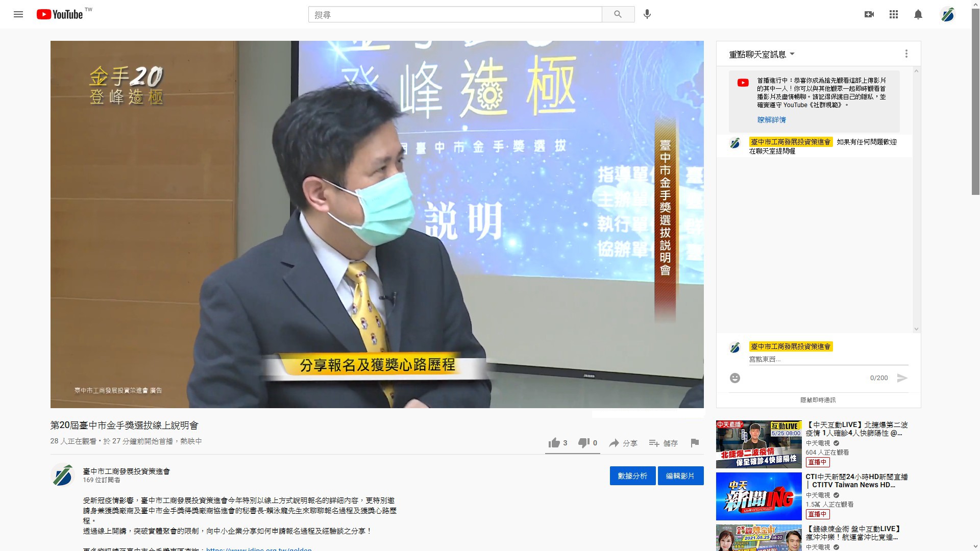Open the 儲存 save to playlist menu
The height and width of the screenshot is (551, 980).
[x=663, y=443]
